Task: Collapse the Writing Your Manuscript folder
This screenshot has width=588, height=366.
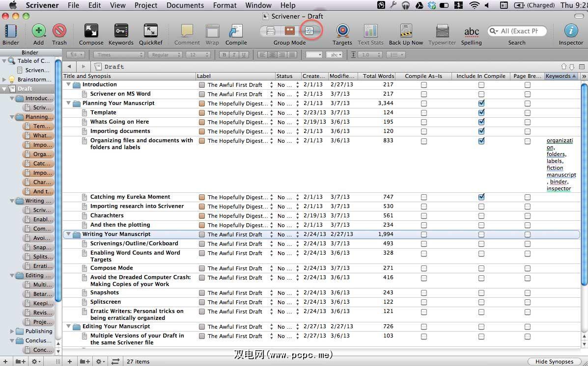Action: coord(69,235)
